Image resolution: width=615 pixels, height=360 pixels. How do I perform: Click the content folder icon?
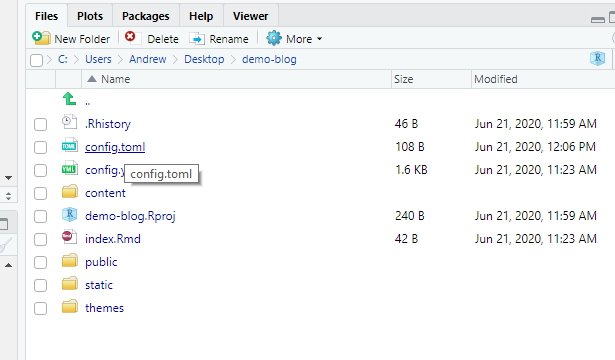(70, 191)
